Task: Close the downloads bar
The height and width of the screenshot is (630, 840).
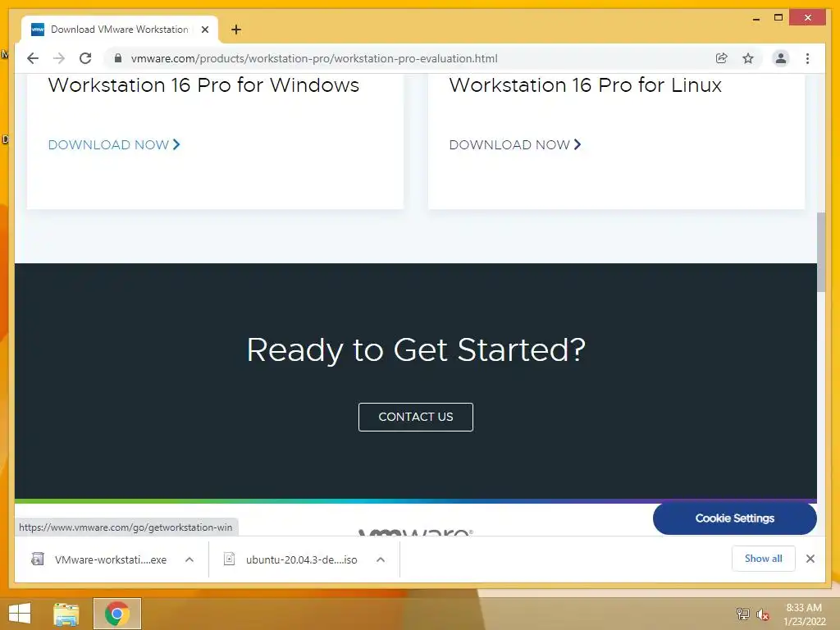Action: point(810,559)
